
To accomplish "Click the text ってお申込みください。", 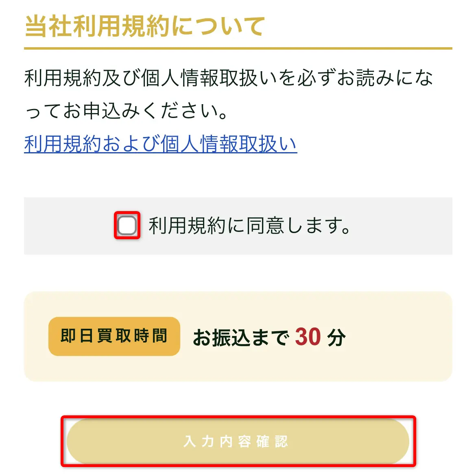I will point(126,111).
